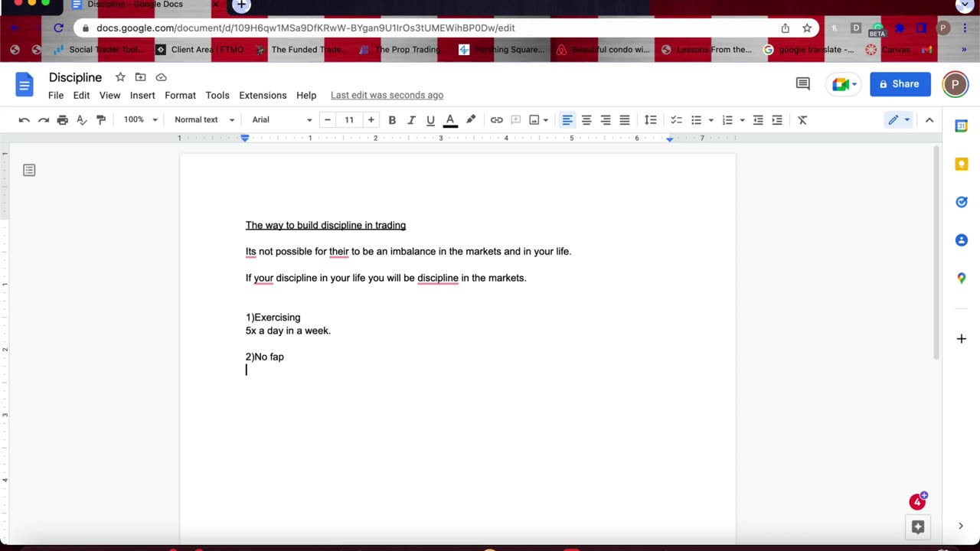Open Google Maps side panel
The image size is (980, 551).
coord(962,278)
